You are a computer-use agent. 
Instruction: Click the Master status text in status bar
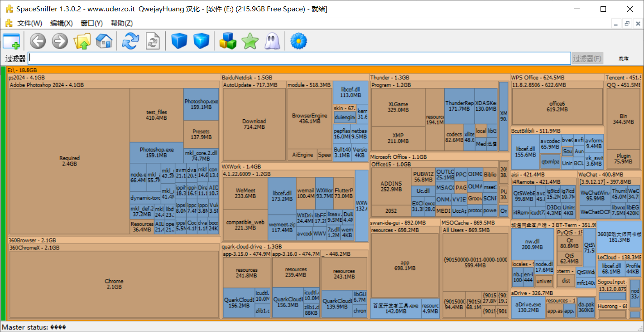pyautogui.click(x=34, y=327)
